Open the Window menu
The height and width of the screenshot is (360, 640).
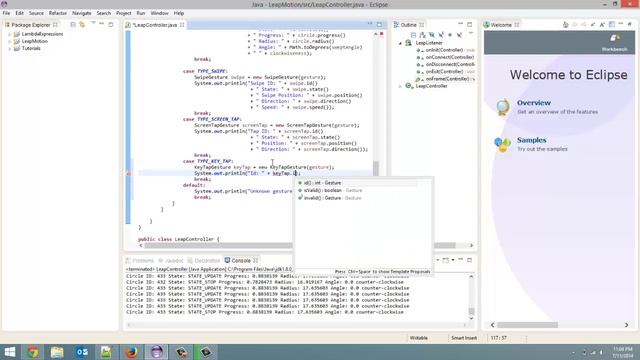(160, 13)
